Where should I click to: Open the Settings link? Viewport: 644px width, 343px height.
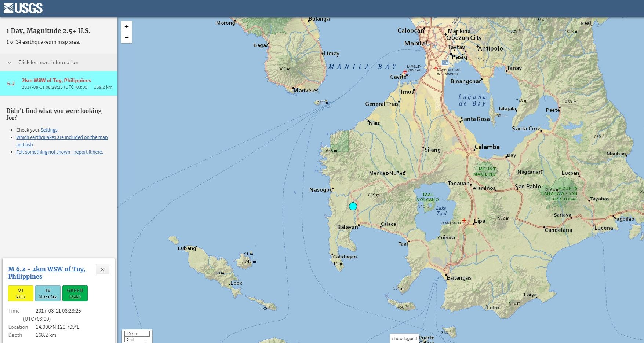tap(49, 130)
